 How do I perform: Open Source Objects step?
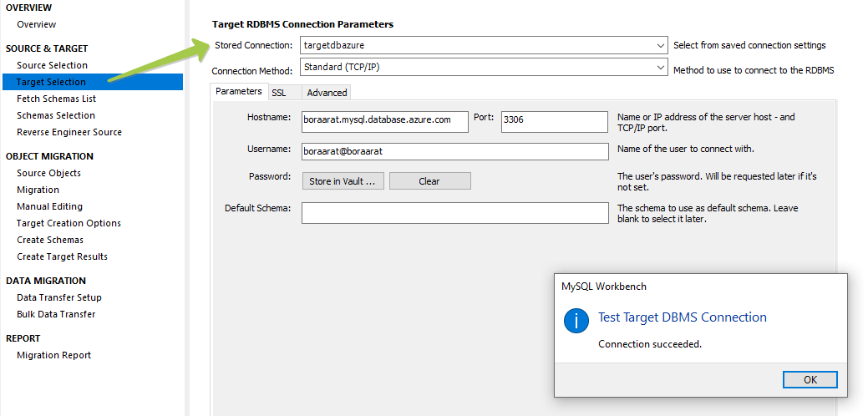pyautogui.click(x=48, y=173)
